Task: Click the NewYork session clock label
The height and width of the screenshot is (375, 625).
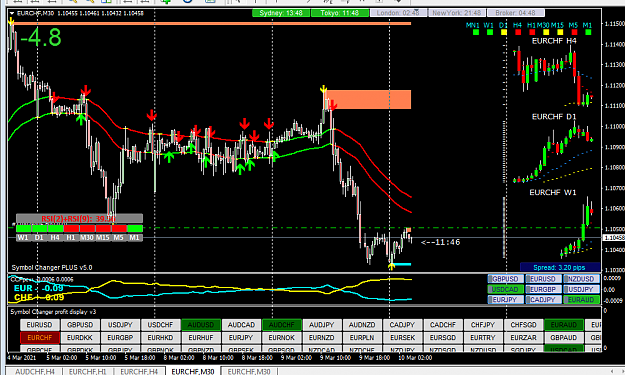Action: (456, 13)
